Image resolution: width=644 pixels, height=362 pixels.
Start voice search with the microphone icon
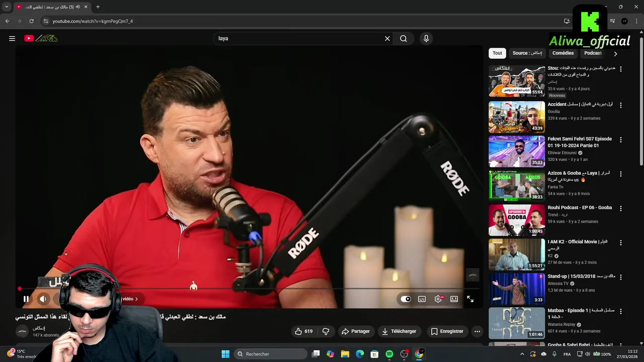[x=426, y=38]
